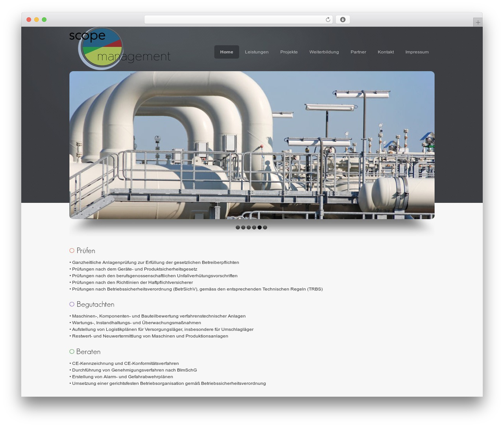The width and height of the screenshot is (504, 427).
Task: View the Impressum page
Action: click(417, 52)
